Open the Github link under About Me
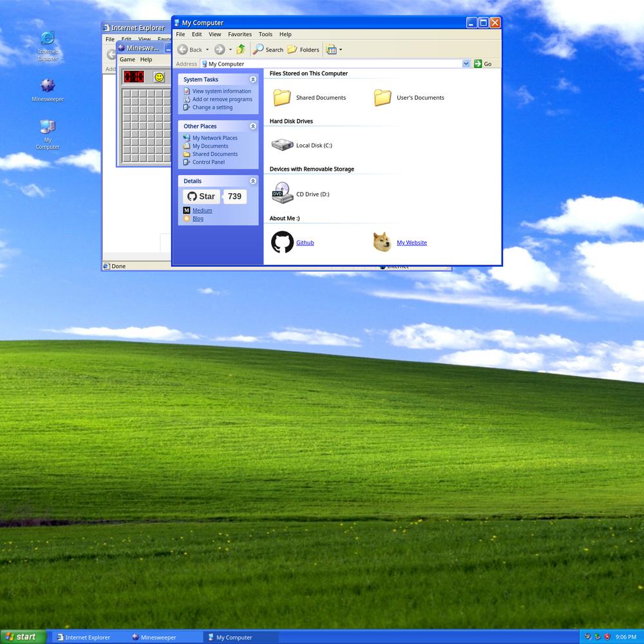644x644 pixels. (305, 243)
